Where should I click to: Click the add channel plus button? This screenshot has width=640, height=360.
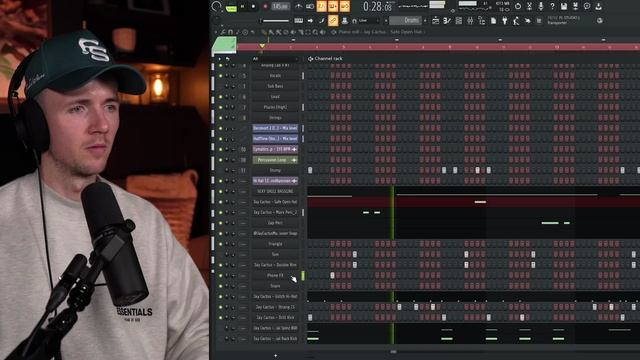pyautogui.click(x=276, y=356)
